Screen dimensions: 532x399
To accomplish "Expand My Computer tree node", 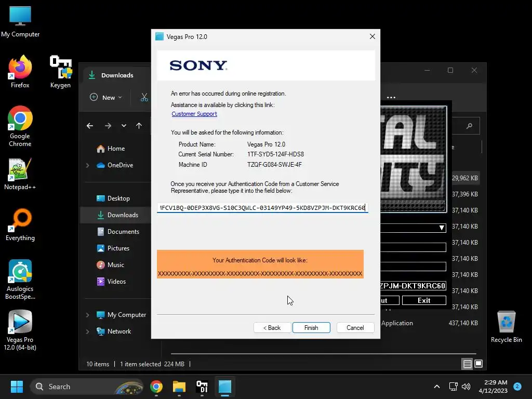I will (x=87, y=315).
